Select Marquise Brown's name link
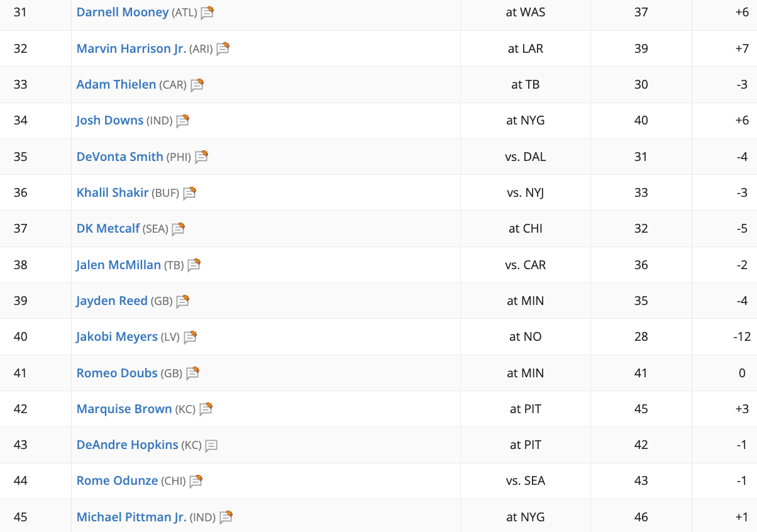This screenshot has height=532, width=757. point(124,409)
